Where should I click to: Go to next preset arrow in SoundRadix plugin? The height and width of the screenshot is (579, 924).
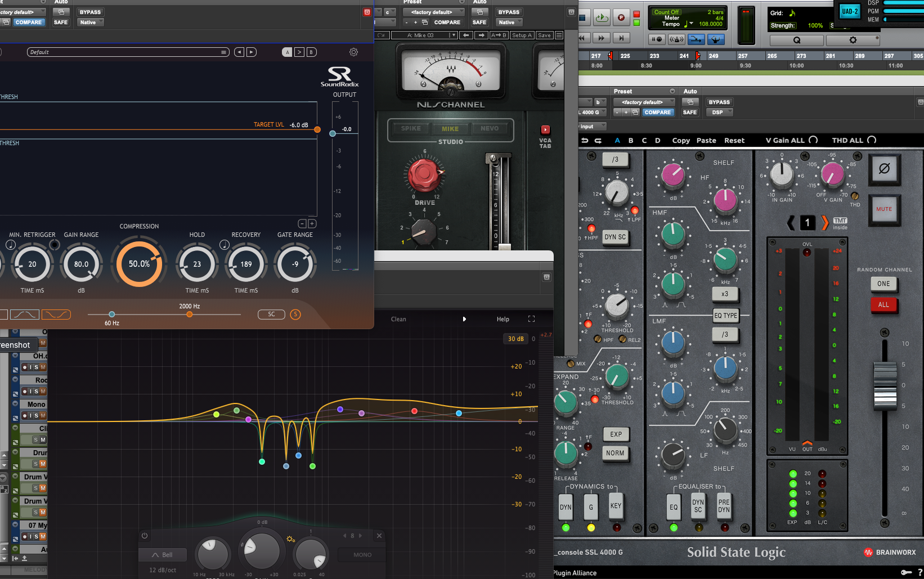pos(252,52)
